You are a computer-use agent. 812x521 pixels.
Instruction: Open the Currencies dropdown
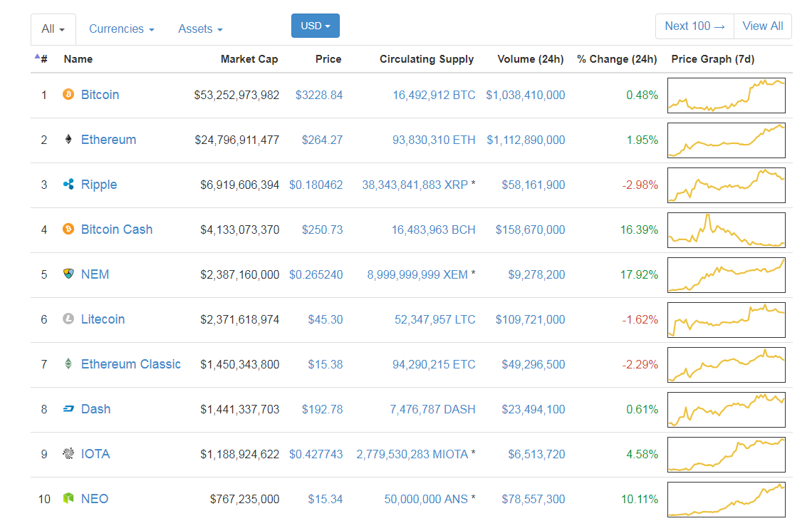tap(121, 29)
